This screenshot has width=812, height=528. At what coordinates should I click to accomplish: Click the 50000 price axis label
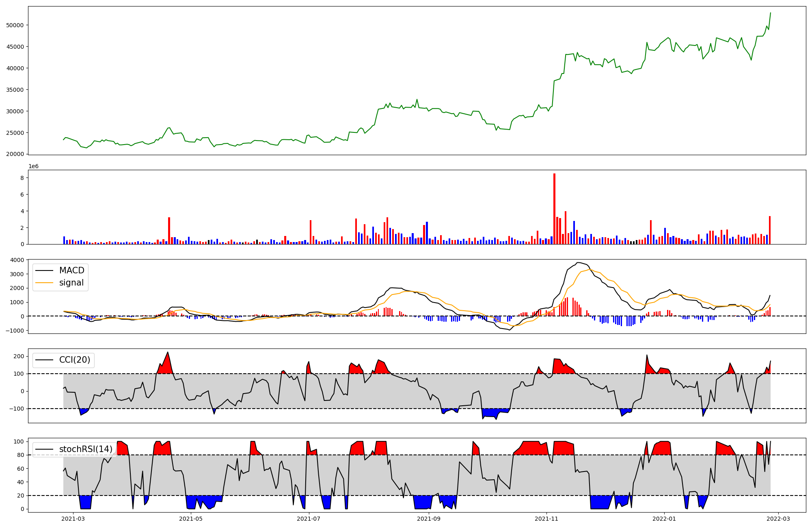15,25
